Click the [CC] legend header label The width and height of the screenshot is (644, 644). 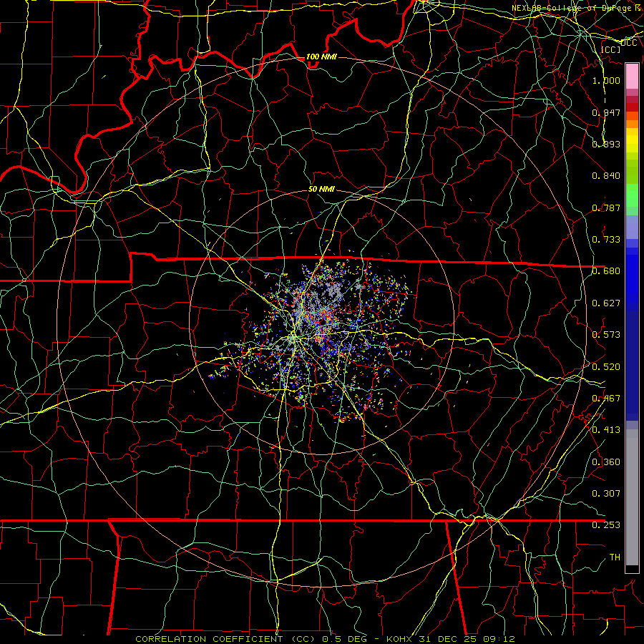[611, 49]
